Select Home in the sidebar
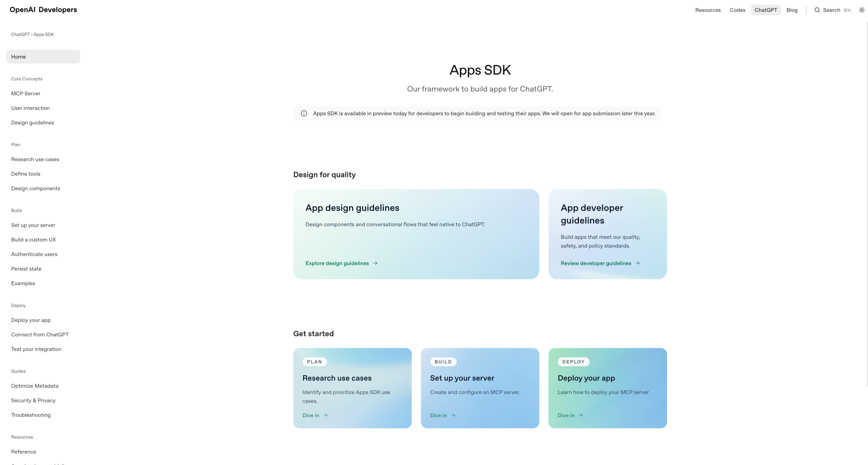 tap(43, 56)
